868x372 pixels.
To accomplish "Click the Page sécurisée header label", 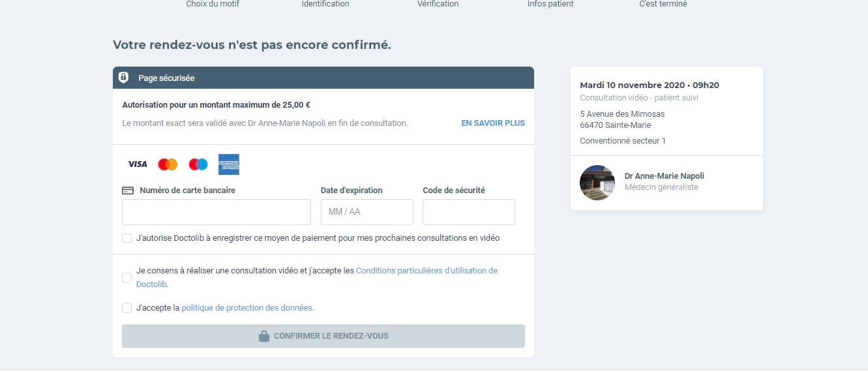I will click(166, 78).
